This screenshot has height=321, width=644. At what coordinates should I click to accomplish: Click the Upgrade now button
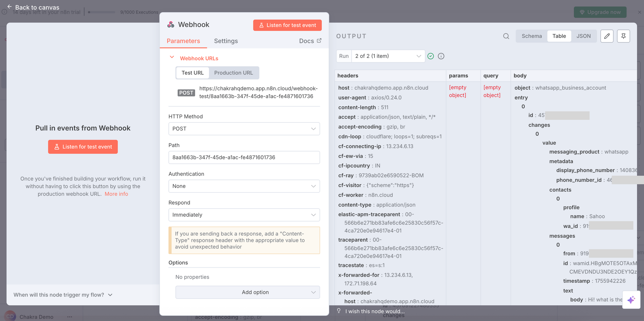(x=600, y=12)
